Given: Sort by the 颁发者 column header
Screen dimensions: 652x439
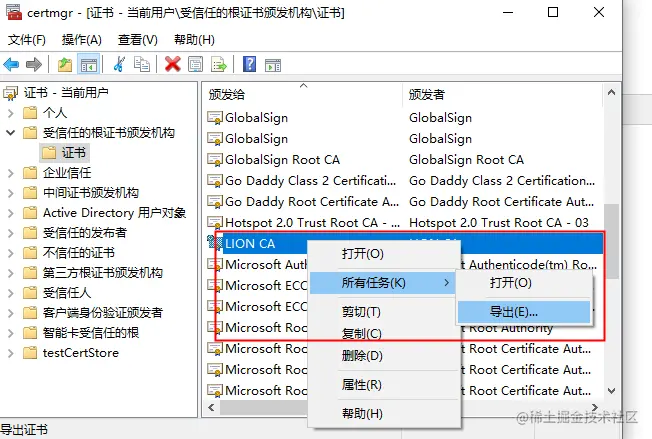Looking at the screenshot, I should pyautogui.click(x=502, y=94).
